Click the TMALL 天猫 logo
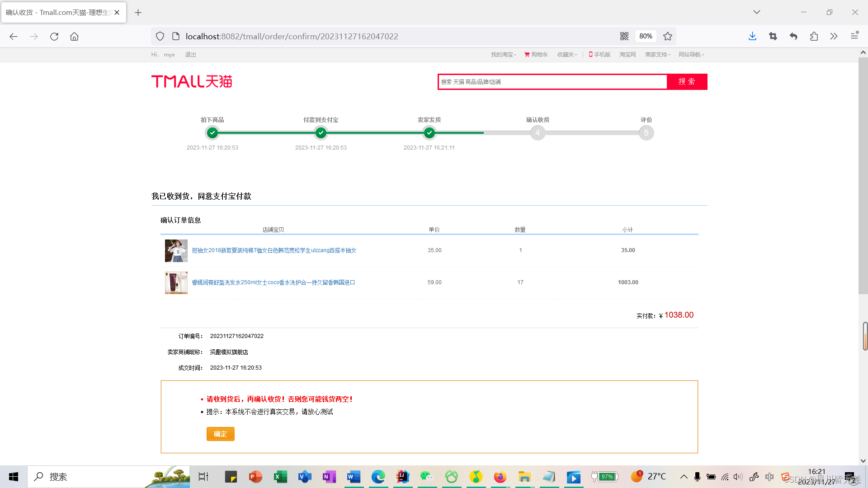Image resolution: width=868 pixels, height=488 pixels. [x=192, y=81]
